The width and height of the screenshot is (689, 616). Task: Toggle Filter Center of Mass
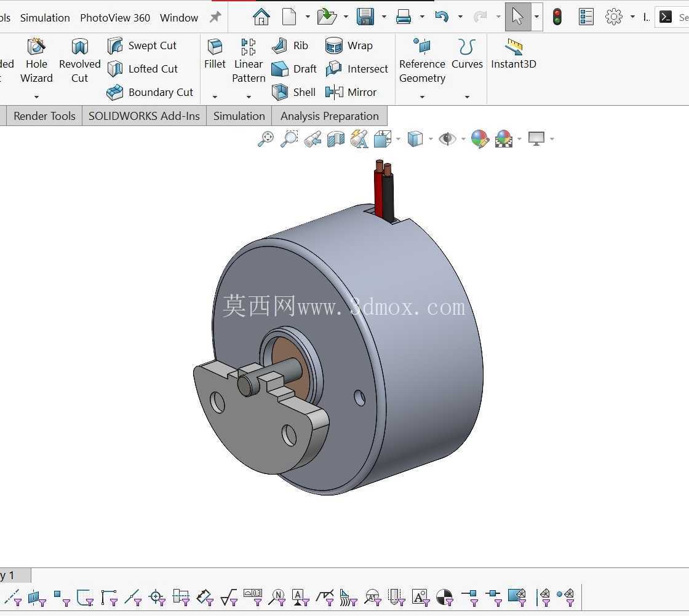[x=445, y=598]
